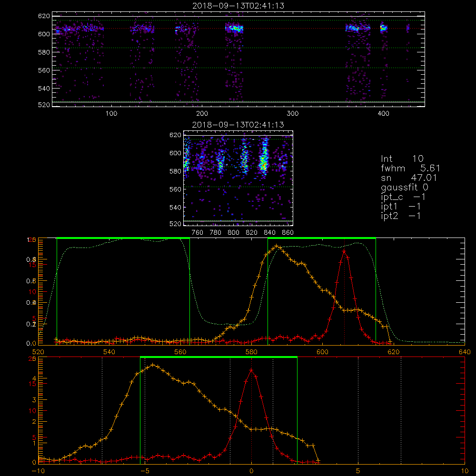This screenshot has height=476, width=476.
Task: Click the 600 label on middle image y-axis
Action: [176, 153]
